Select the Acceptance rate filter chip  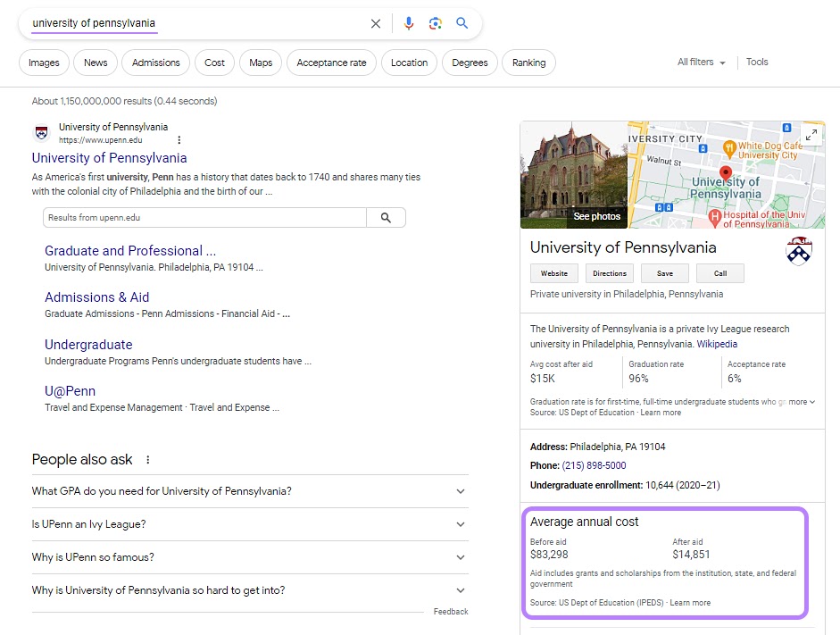pos(331,63)
